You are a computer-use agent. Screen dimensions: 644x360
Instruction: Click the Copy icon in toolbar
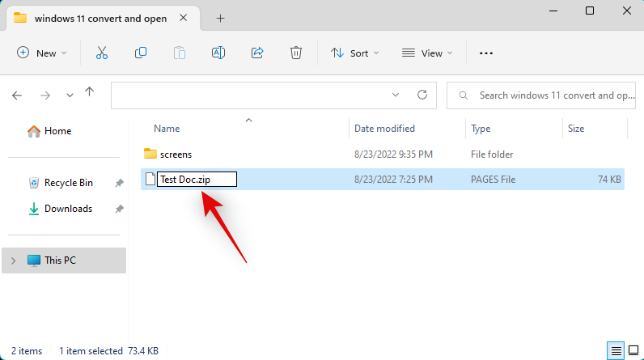141,53
